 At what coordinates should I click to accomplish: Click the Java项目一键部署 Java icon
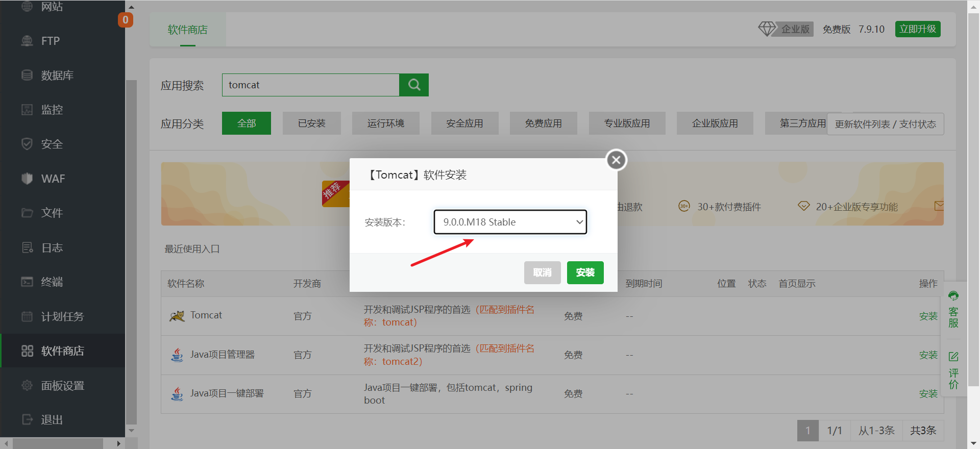177,393
